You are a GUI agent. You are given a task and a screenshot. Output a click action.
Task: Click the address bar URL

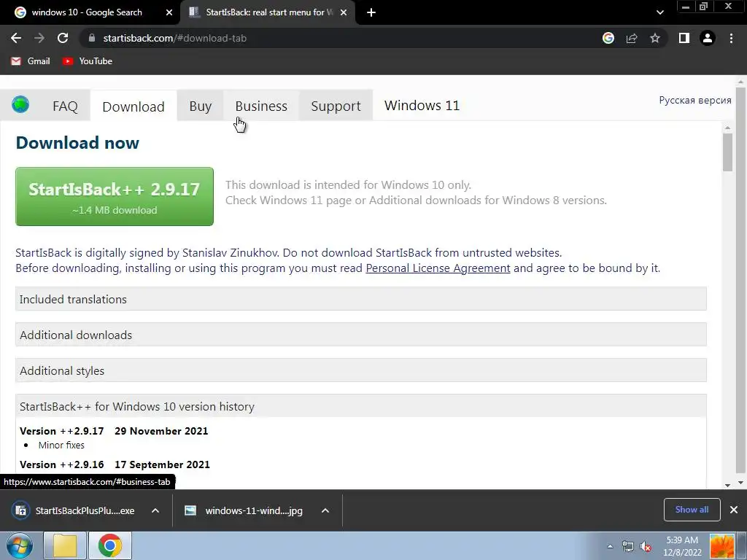click(x=175, y=38)
